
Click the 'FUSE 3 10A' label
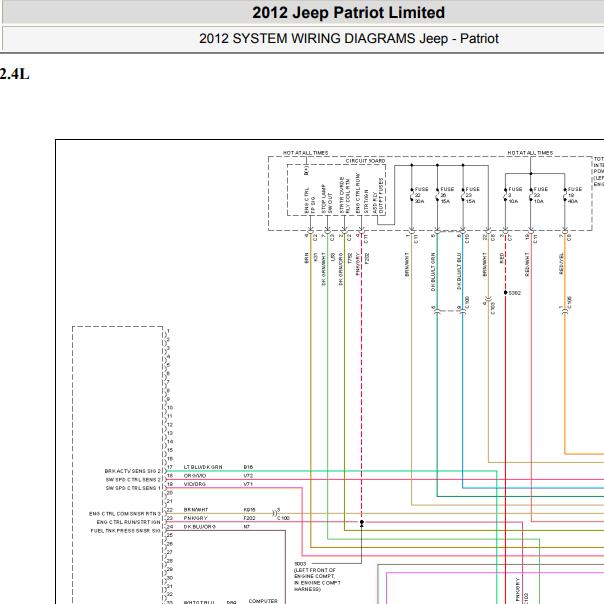515,195
